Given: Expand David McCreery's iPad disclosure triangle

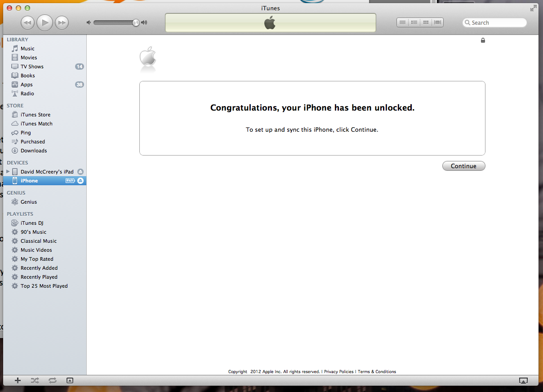Looking at the screenshot, I should click(x=8, y=172).
